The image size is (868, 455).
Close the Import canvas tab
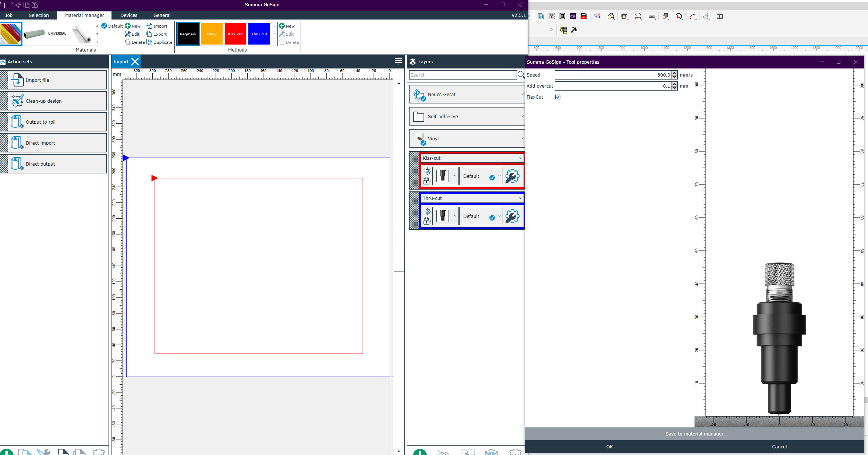point(135,61)
